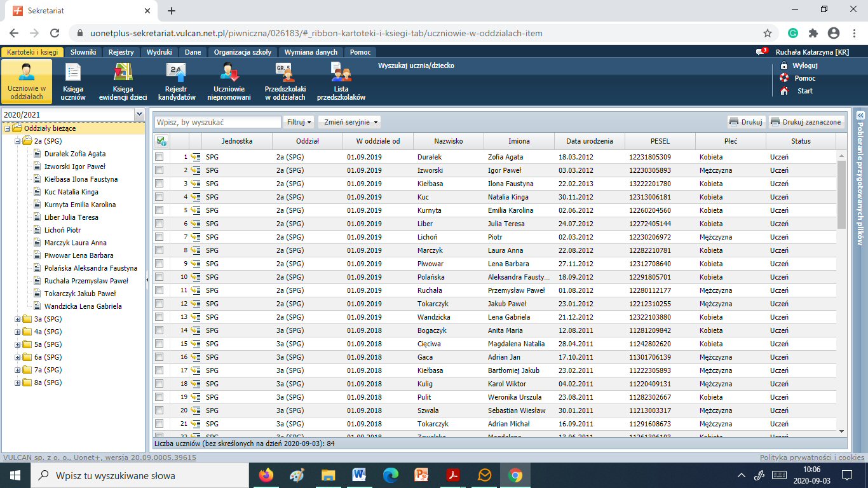Open the 2020/2021 school year dropdown

(139, 114)
